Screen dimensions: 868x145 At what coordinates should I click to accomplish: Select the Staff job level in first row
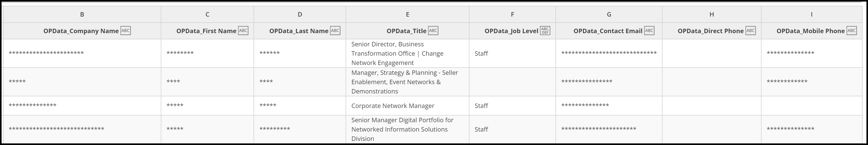click(x=481, y=53)
